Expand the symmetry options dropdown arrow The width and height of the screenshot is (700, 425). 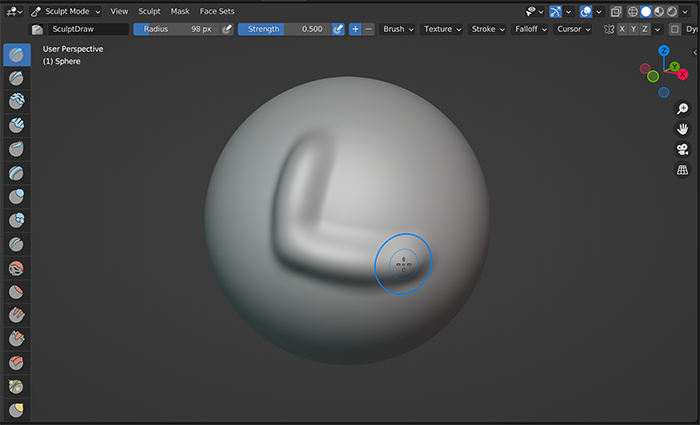tap(657, 29)
